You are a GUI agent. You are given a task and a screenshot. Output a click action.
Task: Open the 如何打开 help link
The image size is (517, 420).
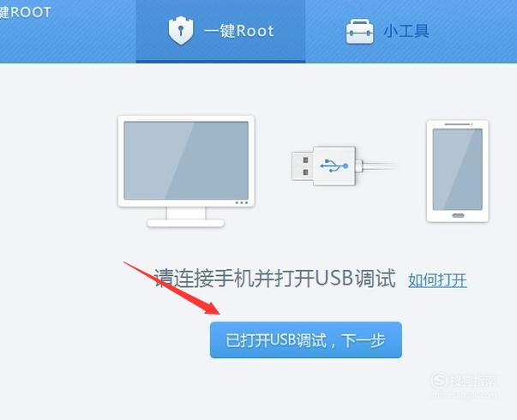tap(437, 280)
